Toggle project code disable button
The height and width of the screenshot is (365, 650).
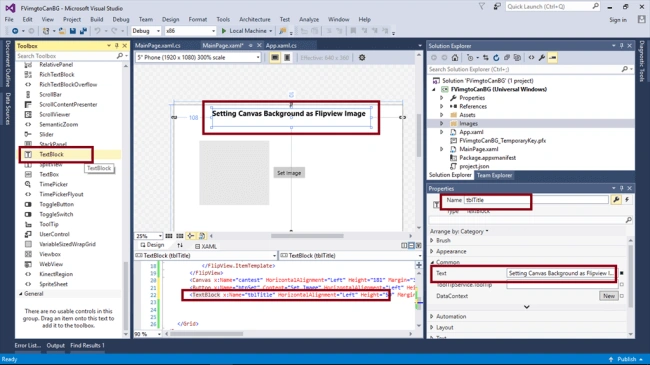coord(202,236)
